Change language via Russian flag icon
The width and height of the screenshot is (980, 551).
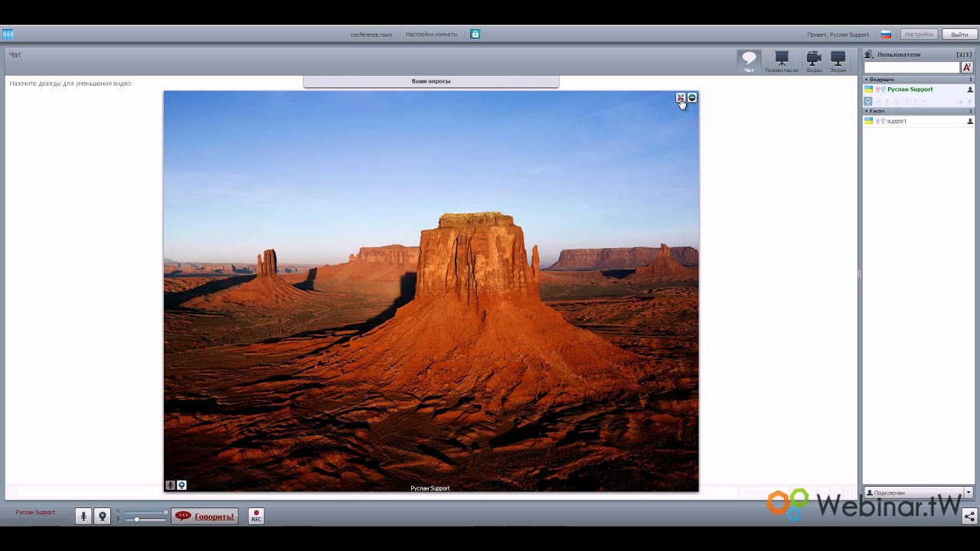[x=886, y=34]
